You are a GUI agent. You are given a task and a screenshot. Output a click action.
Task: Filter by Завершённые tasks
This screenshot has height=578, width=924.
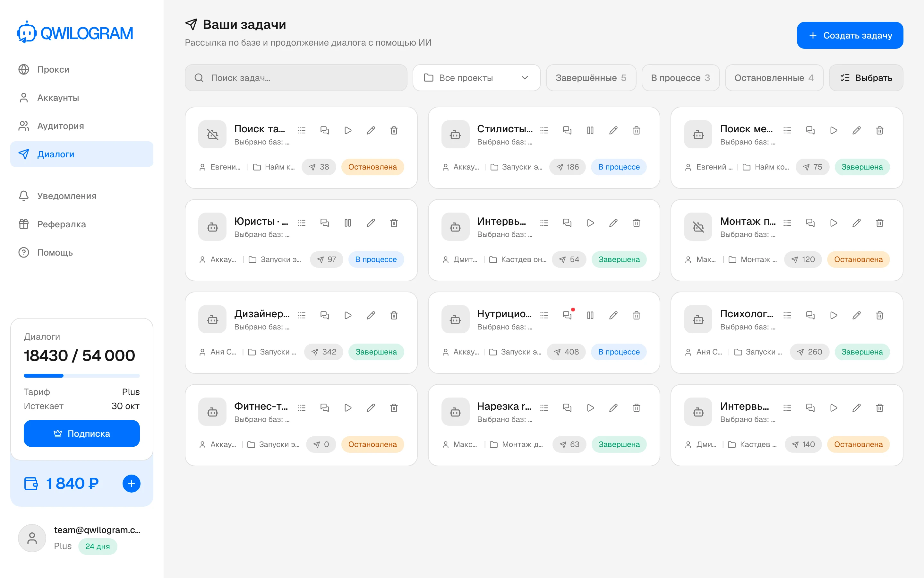click(x=591, y=78)
